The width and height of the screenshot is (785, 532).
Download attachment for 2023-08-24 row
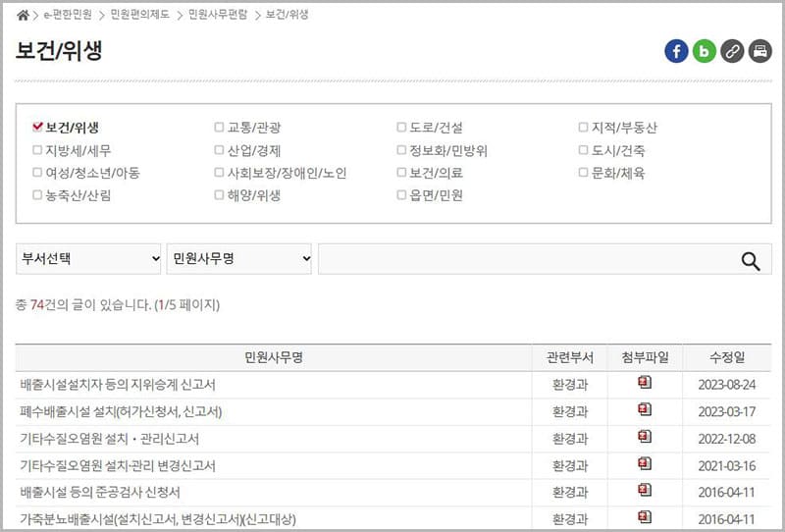point(645,383)
